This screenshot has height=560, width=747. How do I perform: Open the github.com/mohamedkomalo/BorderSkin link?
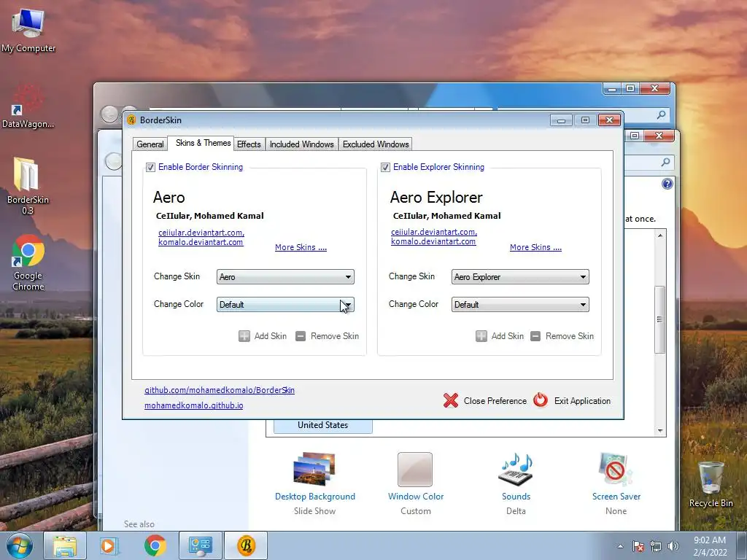(220, 390)
